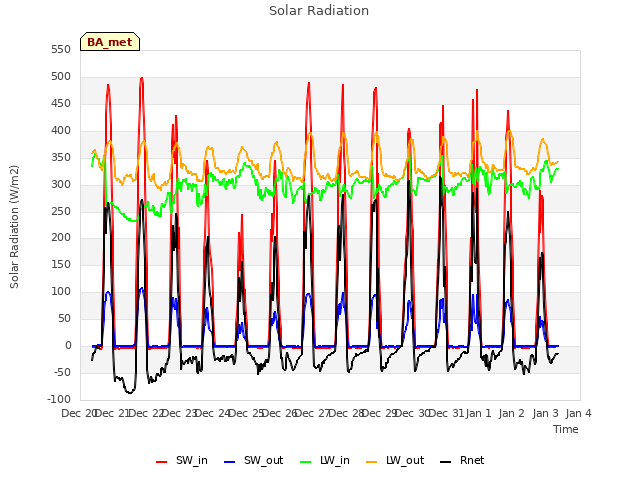Click the Dec 22 SW_in peak near 500

142,78
